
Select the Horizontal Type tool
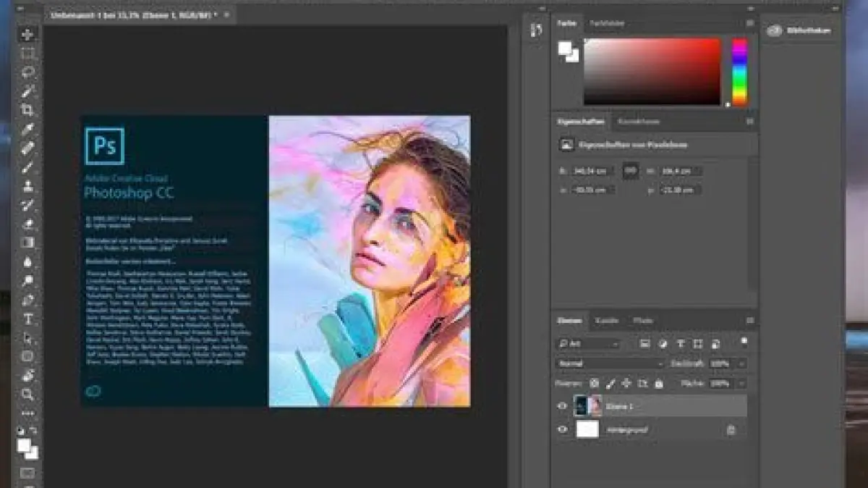tap(27, 319)
